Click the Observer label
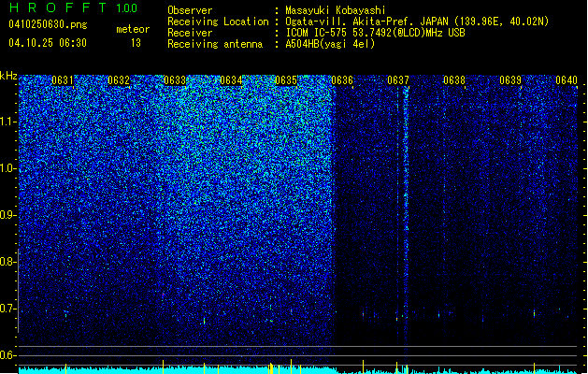The image size is (588, 374). (190, 10)
